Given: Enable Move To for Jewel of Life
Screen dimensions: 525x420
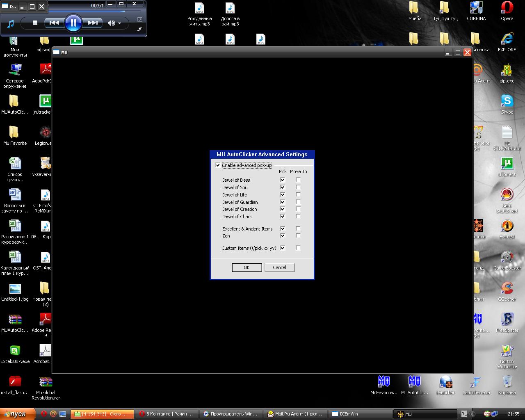Looking at the screenshot, I should pos(298,194).
